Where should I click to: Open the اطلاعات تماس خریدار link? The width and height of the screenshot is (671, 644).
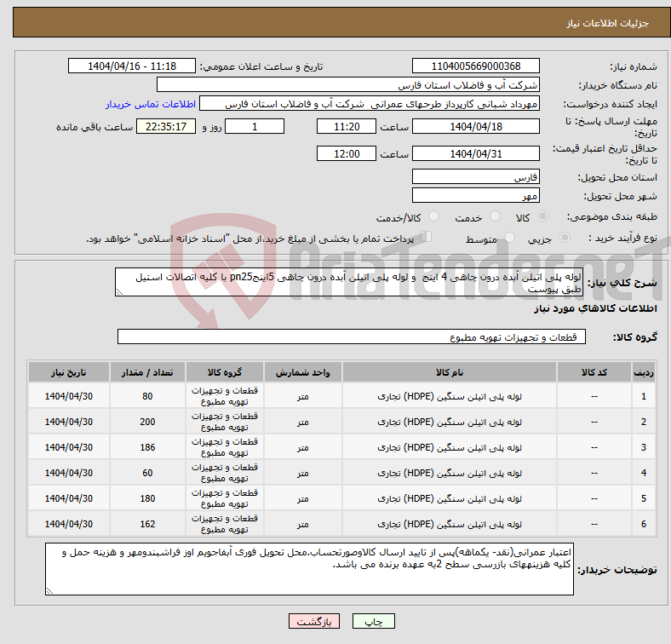coord(151,104)
